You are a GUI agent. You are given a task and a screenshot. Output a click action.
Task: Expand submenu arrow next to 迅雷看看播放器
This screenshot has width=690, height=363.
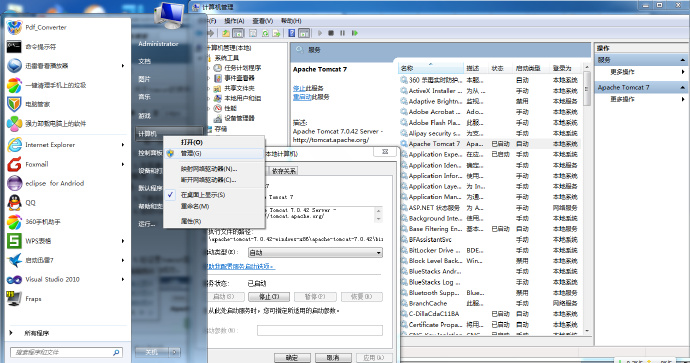[123, 66]
